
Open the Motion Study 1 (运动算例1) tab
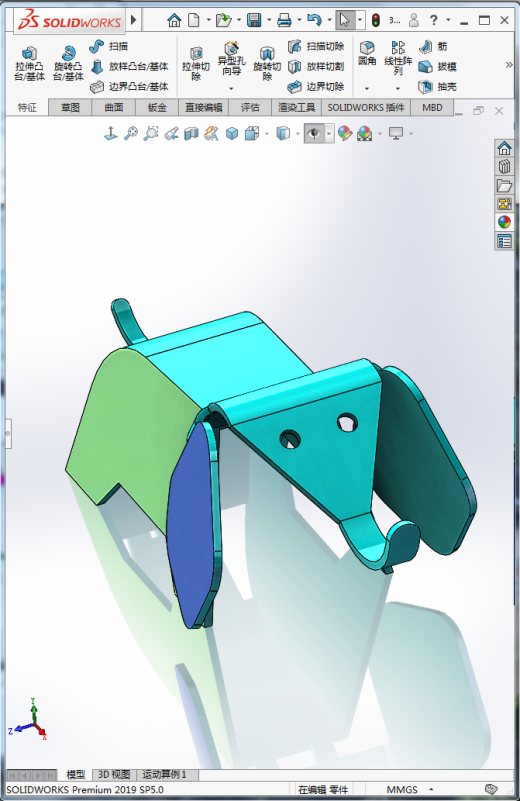click(x=164, y=774)
